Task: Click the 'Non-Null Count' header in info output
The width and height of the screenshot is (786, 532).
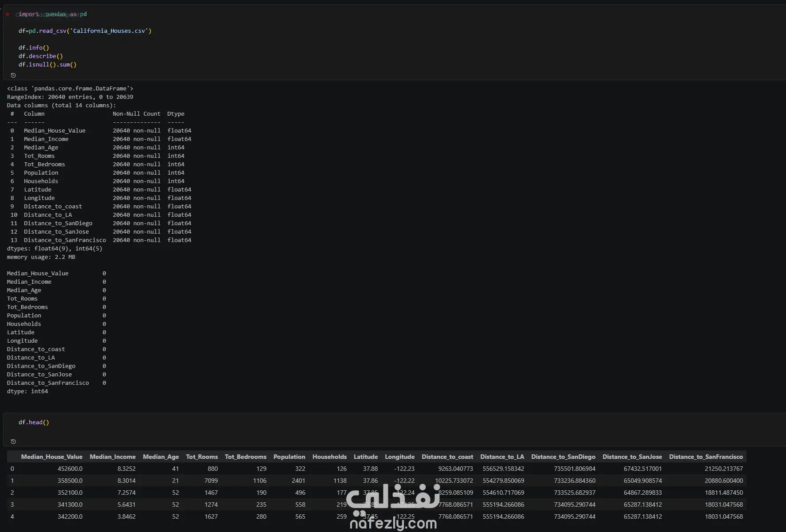Action: (137, 113)
